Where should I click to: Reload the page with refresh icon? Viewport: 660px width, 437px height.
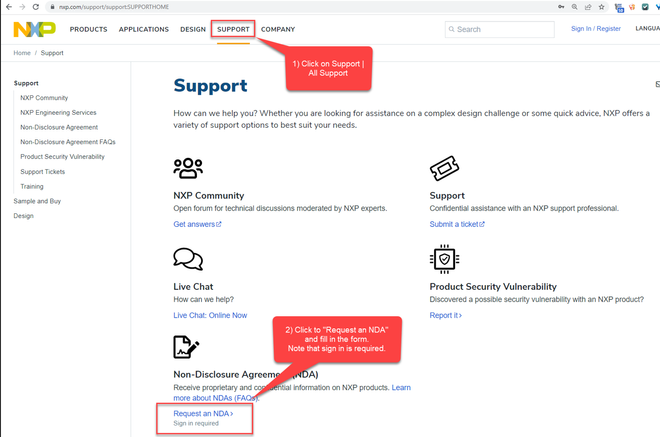coord(36,7)
